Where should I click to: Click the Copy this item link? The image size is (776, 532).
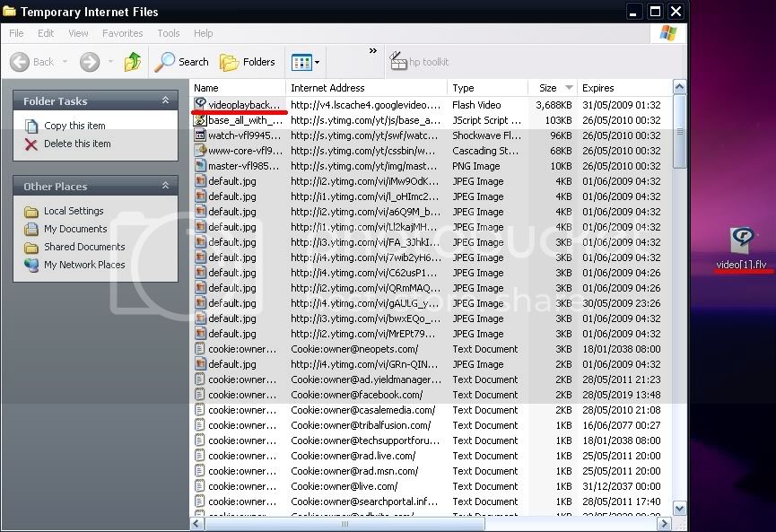tap(74, 126)
